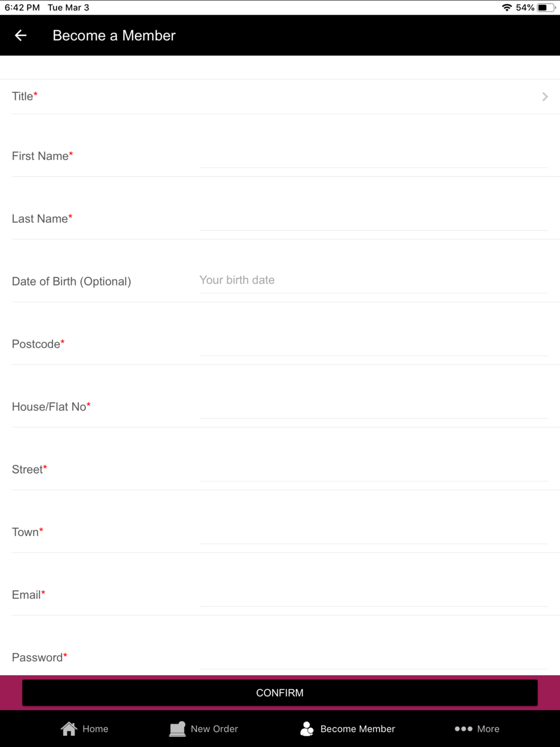This screenshot has height=747, width=560.
Task: Select the Postcode text field
Action: (374, 343)
